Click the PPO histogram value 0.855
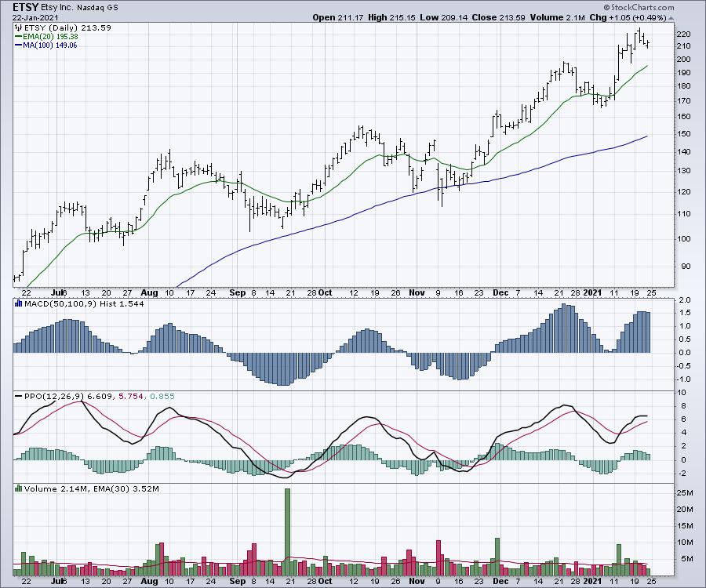The image size is (706, 588). click(x=162, y=397)
